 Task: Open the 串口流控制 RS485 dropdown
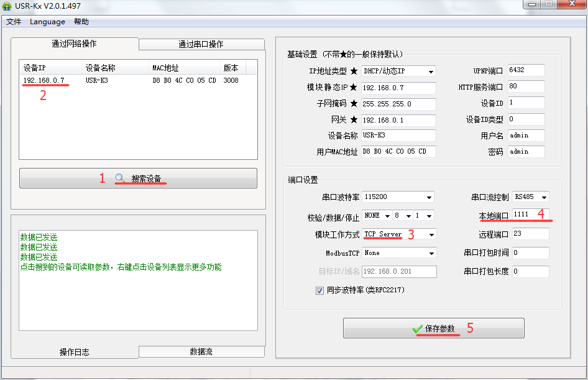pos(544,197)
